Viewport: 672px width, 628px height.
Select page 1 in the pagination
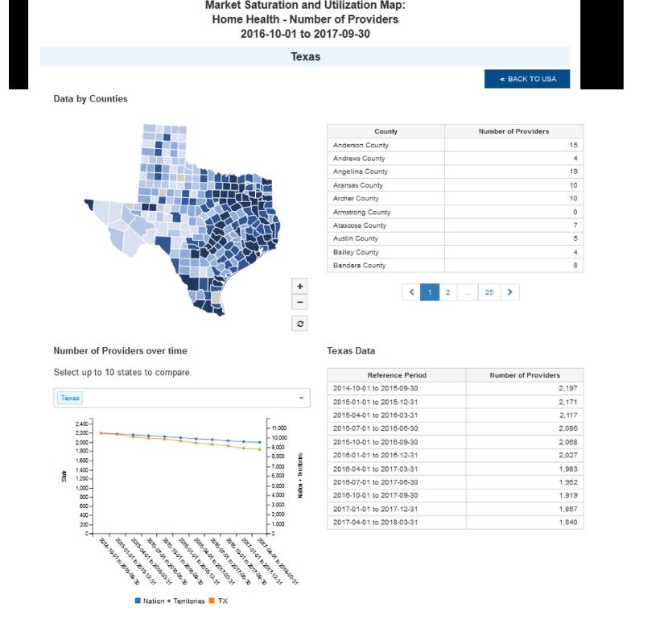(x=429, y=292)
